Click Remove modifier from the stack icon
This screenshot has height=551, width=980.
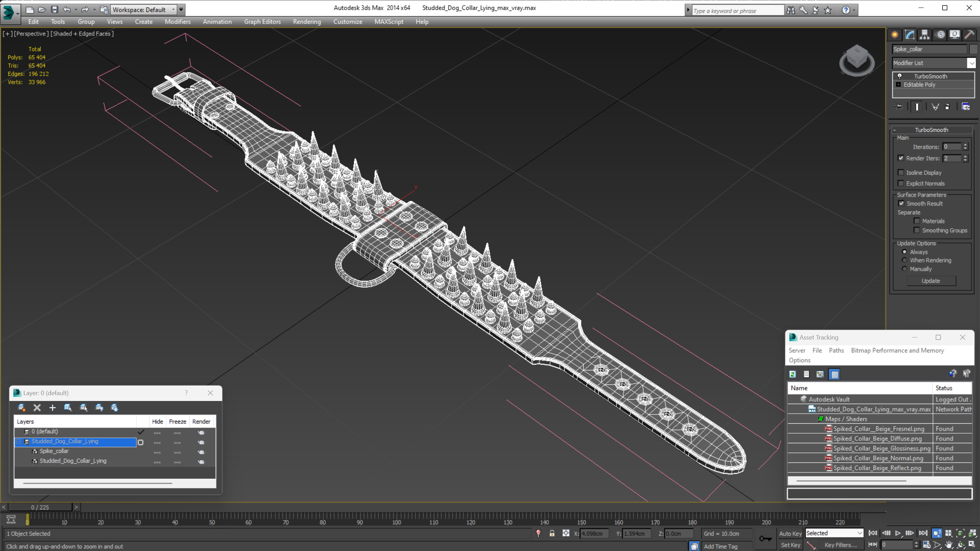coord(947,106)
